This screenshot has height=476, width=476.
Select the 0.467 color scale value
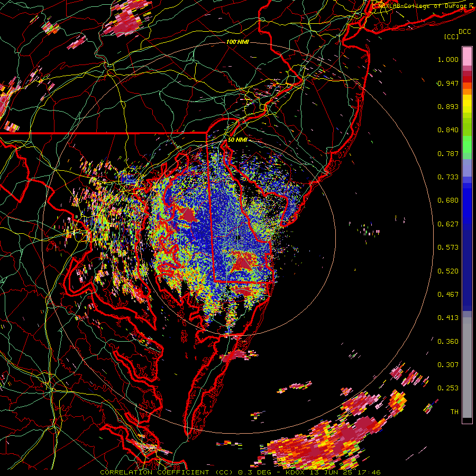448,295
